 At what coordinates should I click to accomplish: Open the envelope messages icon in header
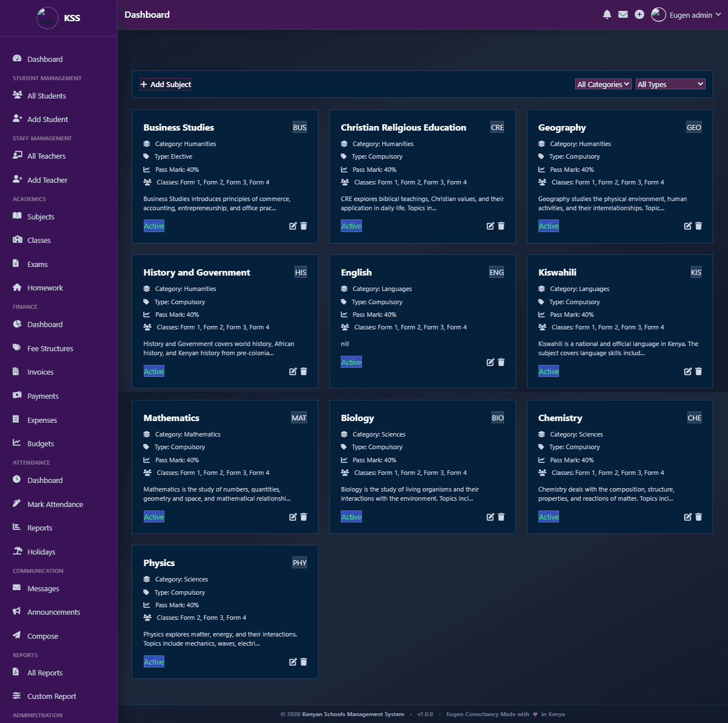(623, 14)
